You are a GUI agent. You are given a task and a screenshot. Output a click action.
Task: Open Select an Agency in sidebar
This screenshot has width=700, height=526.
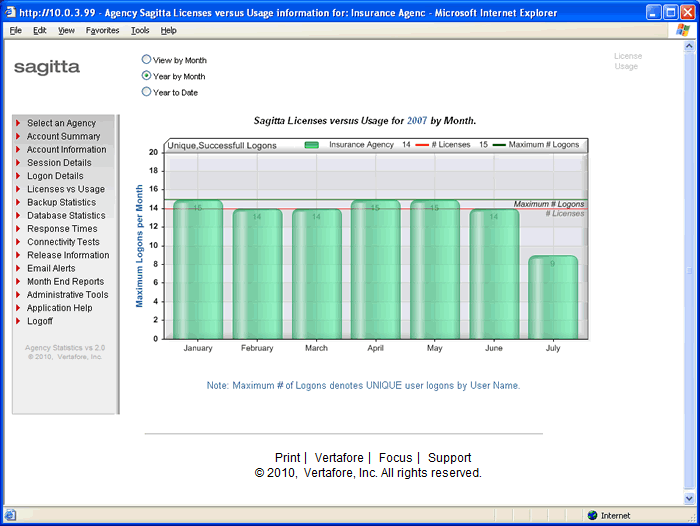point(61,123)
